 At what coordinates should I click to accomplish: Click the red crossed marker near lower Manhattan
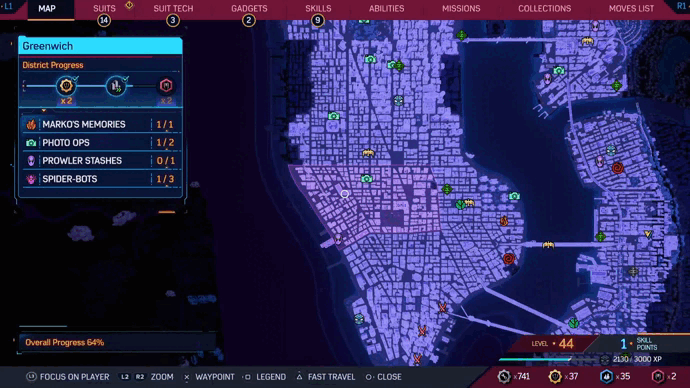tap(442, 307)
